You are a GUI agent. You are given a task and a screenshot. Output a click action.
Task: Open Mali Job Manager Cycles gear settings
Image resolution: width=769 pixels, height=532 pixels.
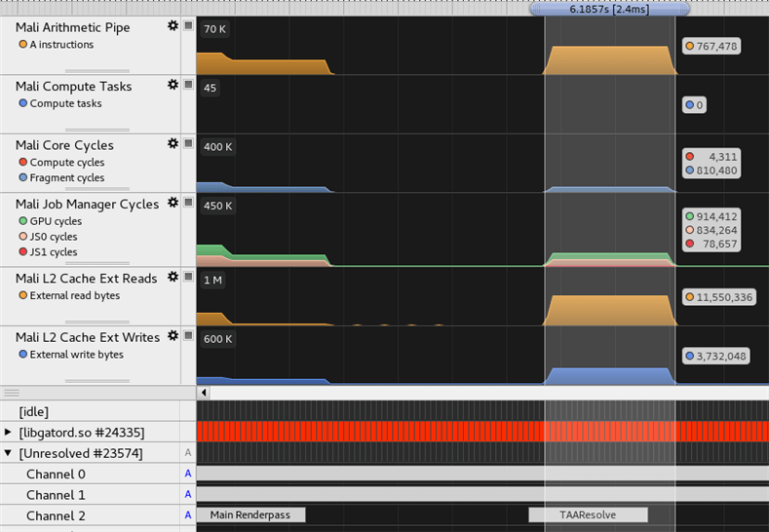tap(173, 203)
